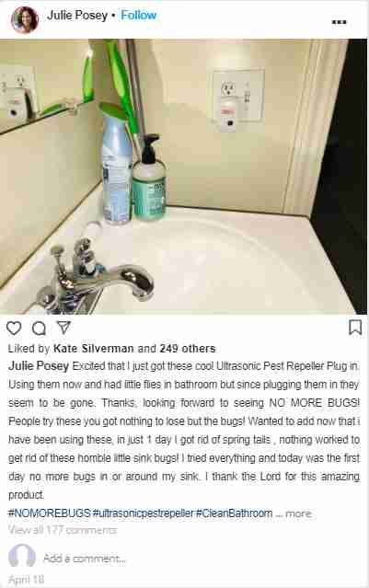Image resolution: width=369 pixels, height=588 pixels.
Task: Open the #CleanBathroom hashtag
Action: (234, 513)
